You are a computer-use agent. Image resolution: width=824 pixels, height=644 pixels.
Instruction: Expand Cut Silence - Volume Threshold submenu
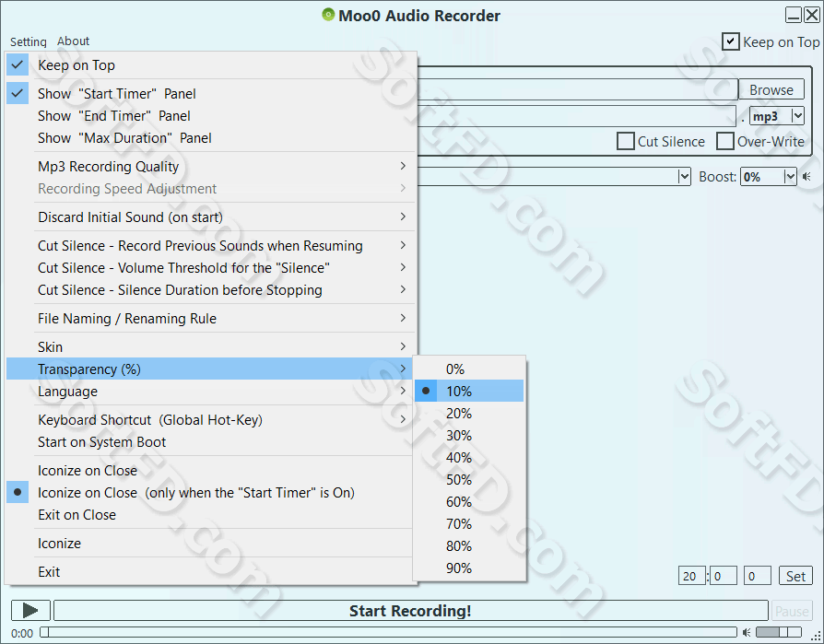pos(211,267)
